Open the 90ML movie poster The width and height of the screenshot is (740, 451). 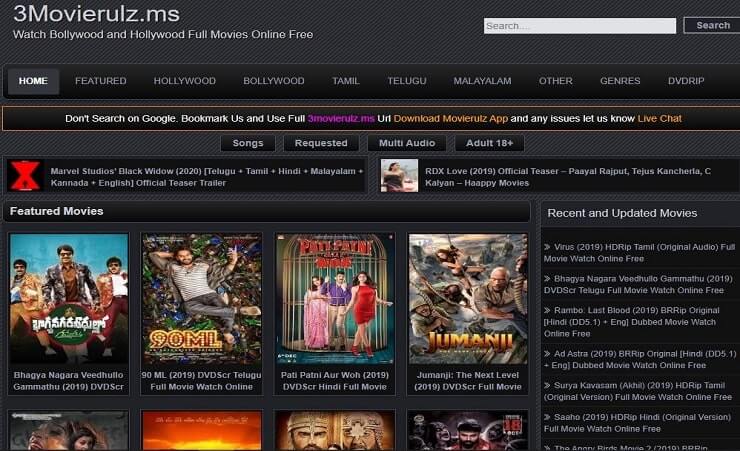(202, 299)
